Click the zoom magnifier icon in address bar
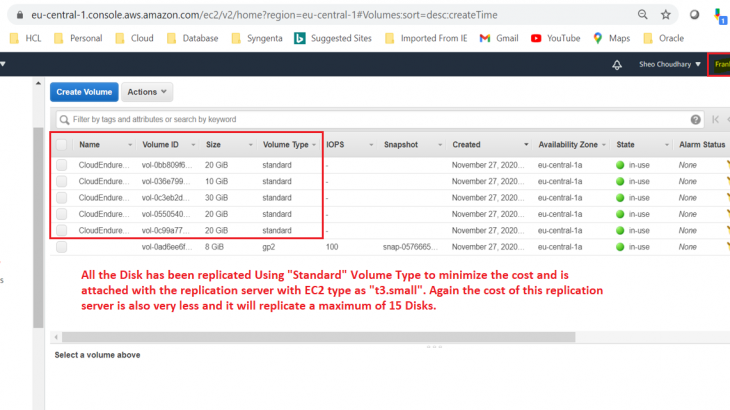730x410 pixels. coord(643,15)
